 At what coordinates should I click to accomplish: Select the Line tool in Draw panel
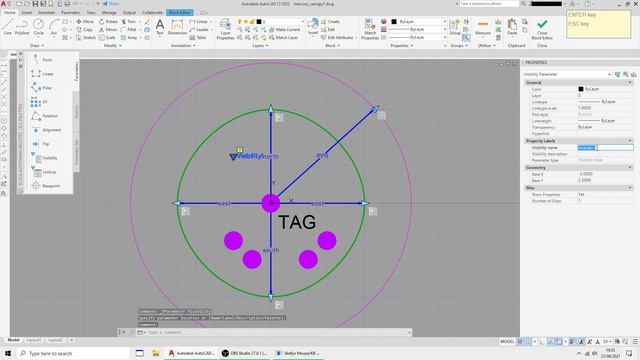(8, 27)
